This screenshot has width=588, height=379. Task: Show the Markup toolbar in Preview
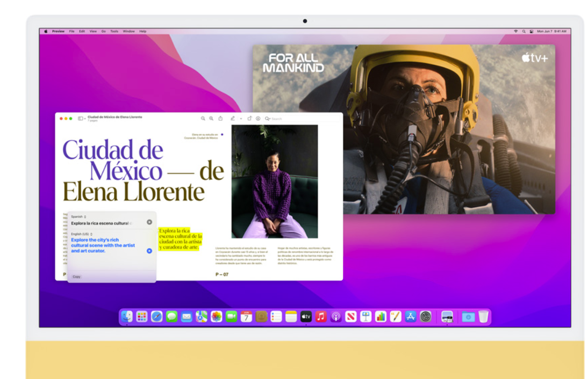258,118
